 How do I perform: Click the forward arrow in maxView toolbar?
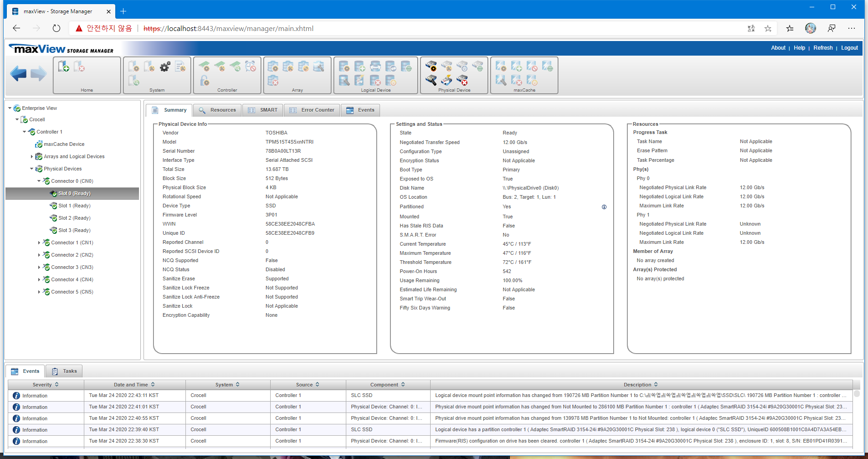(x=39, y=73)
